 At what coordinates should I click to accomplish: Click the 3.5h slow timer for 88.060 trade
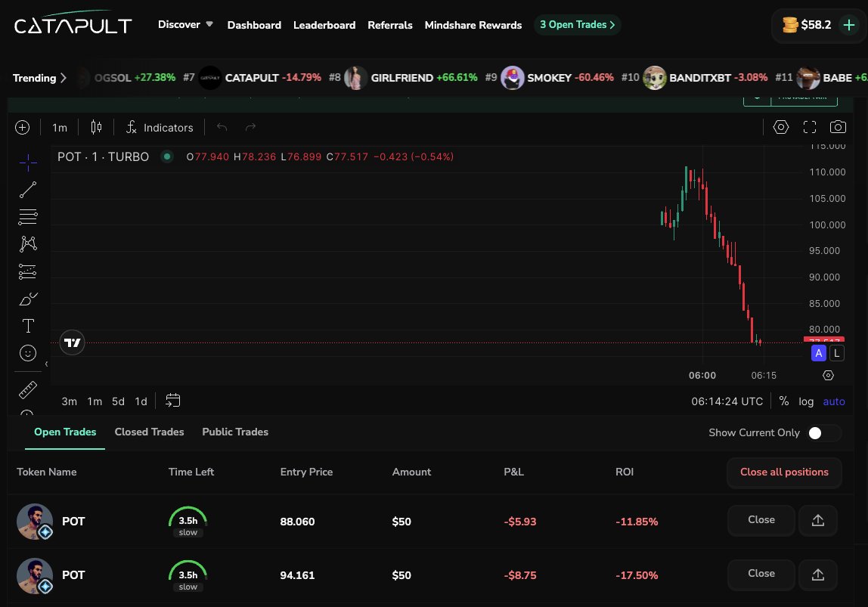pyautogui.click(x=188, y=522)
